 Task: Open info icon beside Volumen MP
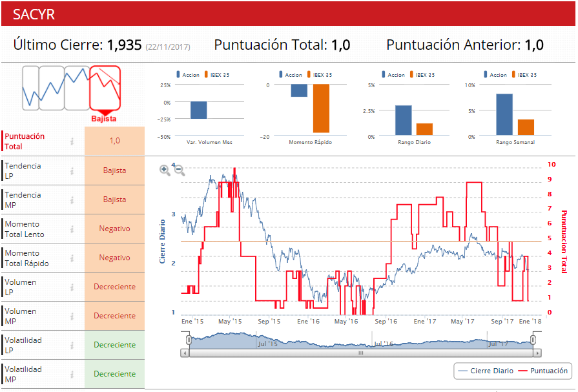72,316
